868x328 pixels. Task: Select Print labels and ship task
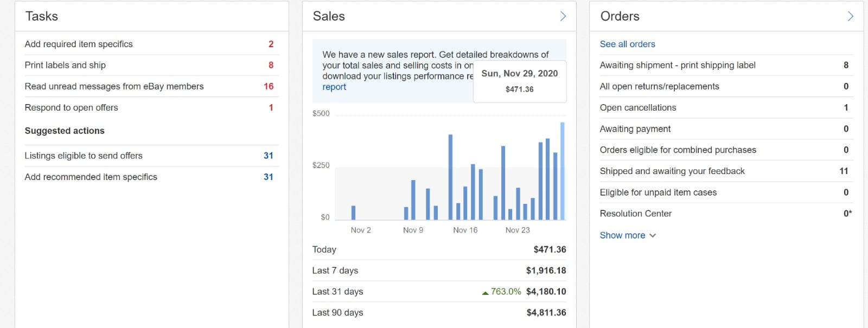tap(65, 65)
